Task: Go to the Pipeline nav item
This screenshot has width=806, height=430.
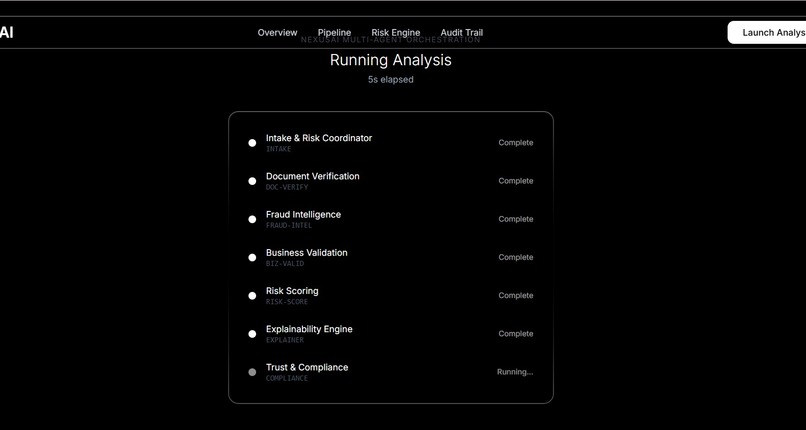Action: (x=334, y=32)
